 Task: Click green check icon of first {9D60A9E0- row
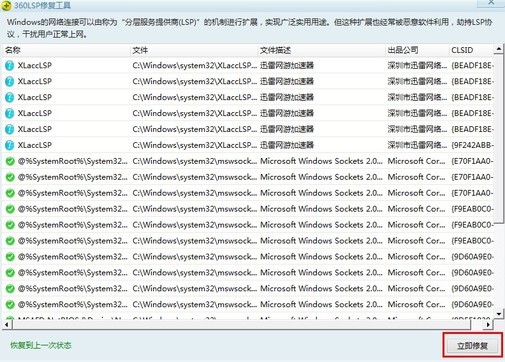click(x=10, y=257)
